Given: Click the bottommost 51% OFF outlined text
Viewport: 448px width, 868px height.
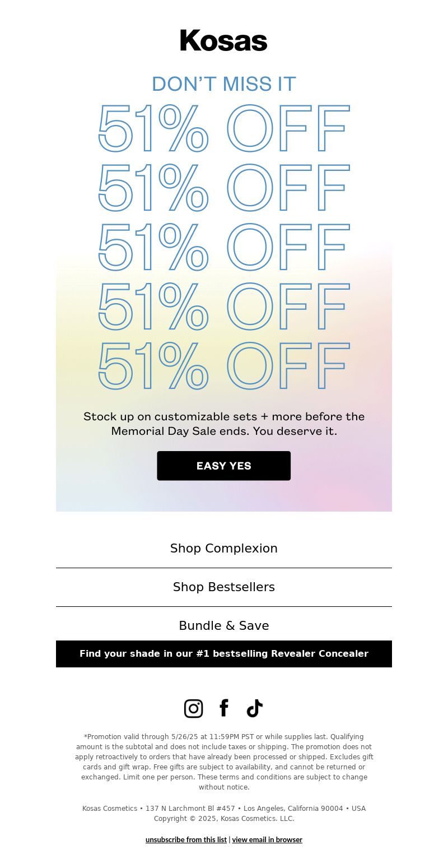Looking at the screenshot, I should click(x=224, y=366).
